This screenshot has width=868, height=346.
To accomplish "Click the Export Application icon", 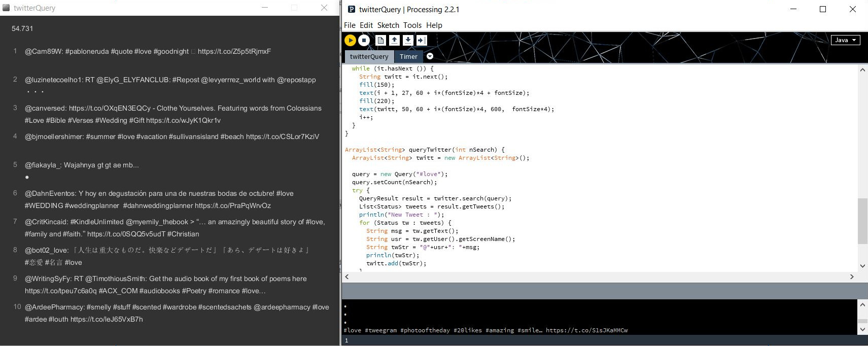I will (422, 40).
